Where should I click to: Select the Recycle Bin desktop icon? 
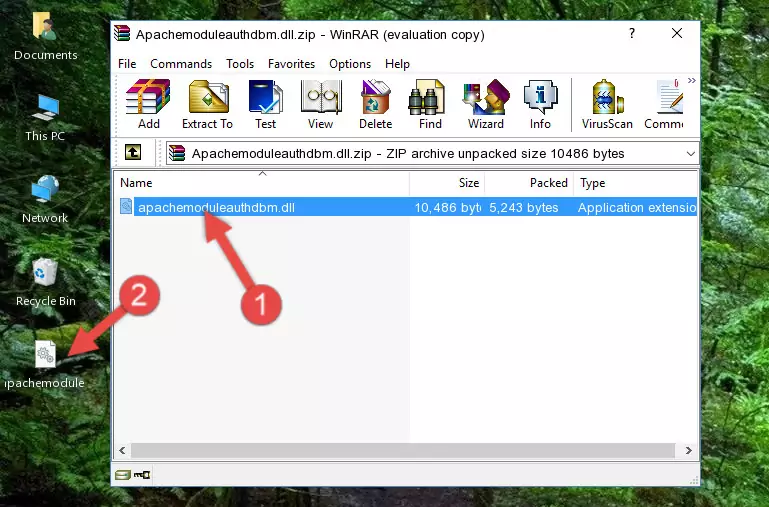coord(46,282)
